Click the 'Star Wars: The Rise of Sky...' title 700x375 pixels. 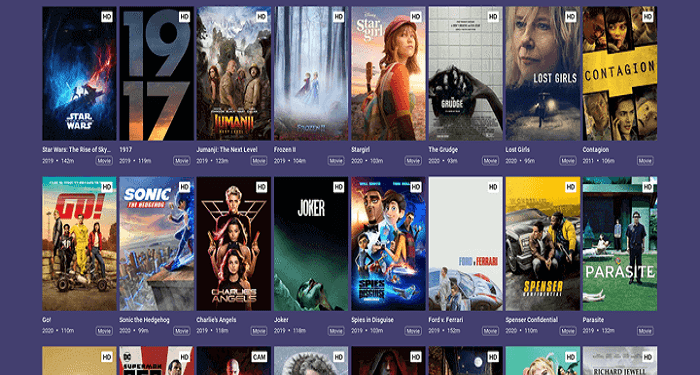point(77,150)
